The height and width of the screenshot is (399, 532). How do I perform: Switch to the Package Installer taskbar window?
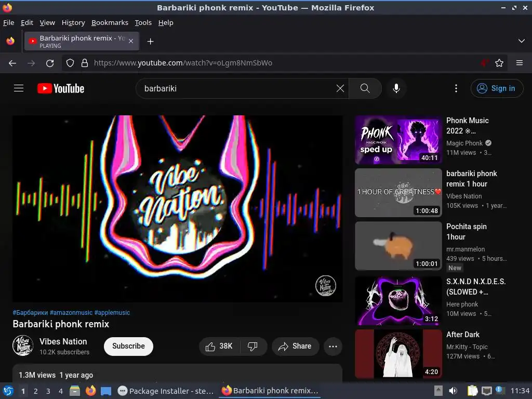point(166,391)
